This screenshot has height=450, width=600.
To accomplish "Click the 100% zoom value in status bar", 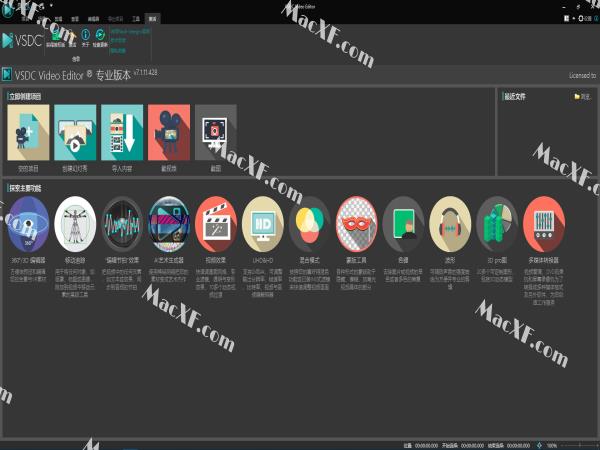I will (x=551, y=445).
